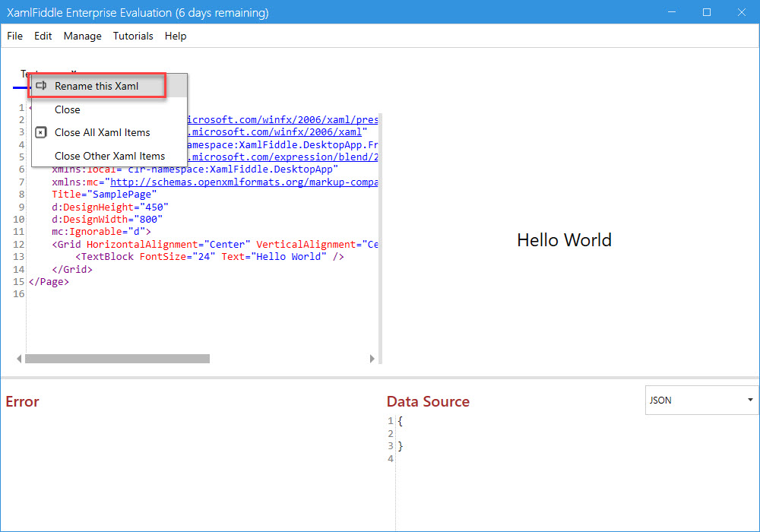760x532 pixels.
Task: Select Close All Xaml Items
Action: [x=109, y=132]
